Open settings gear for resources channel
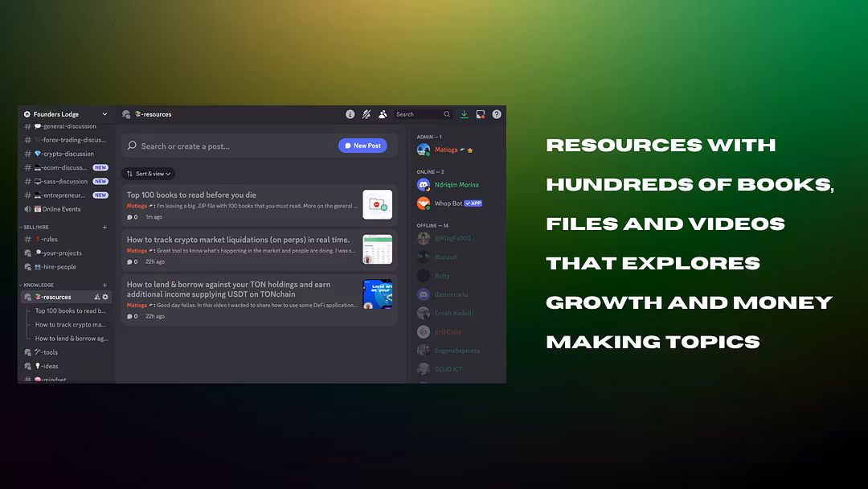 tap(105, 297)
